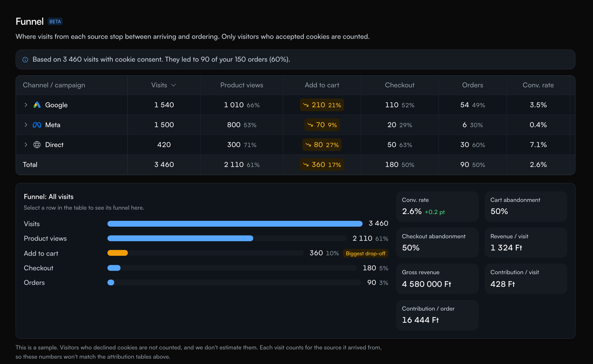
Task: Click the Contribution / visit 428 Ft card
Action: [x=526, y=279]
